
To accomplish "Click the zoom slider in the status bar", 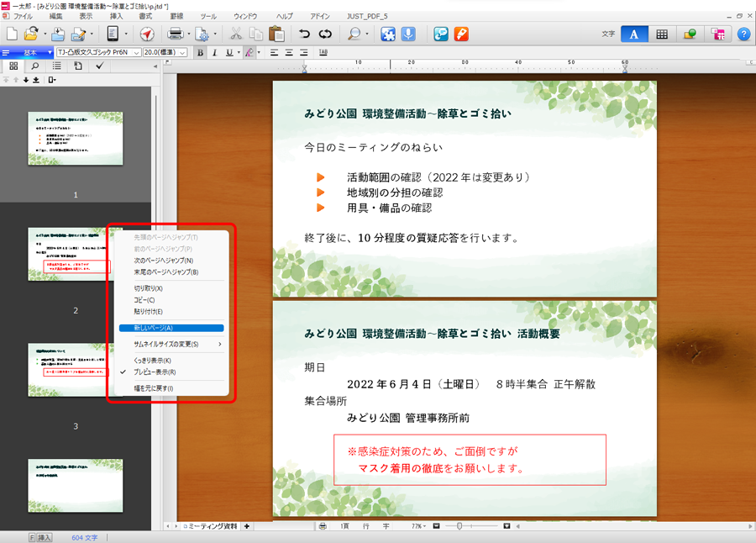I will [x=459, y=526].
